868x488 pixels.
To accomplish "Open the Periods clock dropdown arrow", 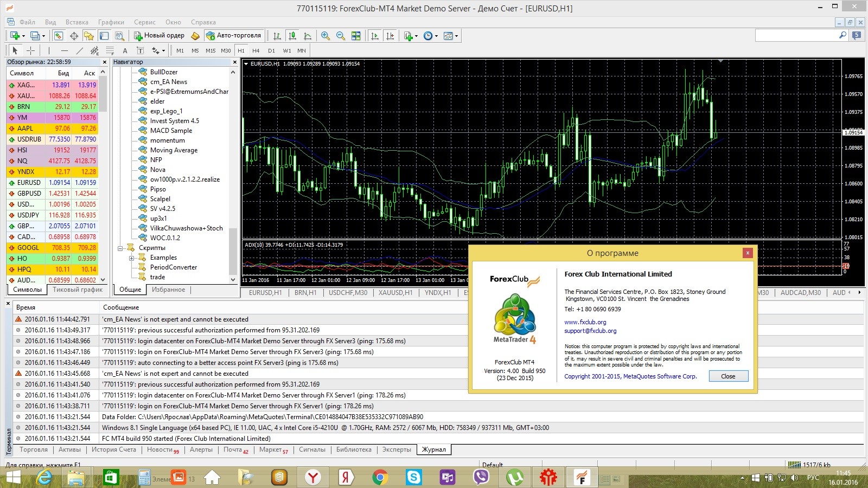I will [x=436, y=36].
